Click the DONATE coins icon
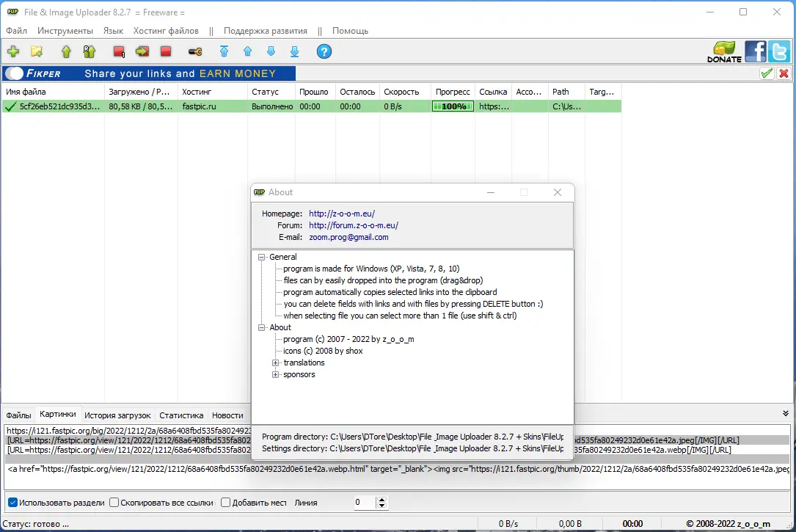Screen dimensions: 796x532 point(724,52)
